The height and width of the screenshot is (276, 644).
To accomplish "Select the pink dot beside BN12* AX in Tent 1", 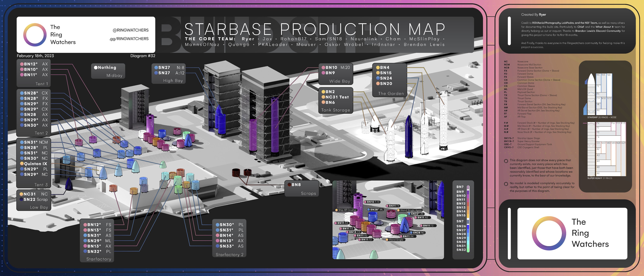I will [22, 64].
